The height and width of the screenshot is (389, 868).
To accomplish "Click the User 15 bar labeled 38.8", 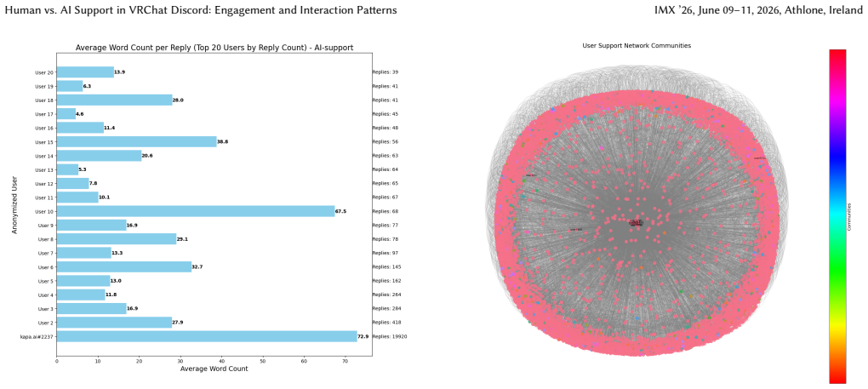I will point(137,141).
